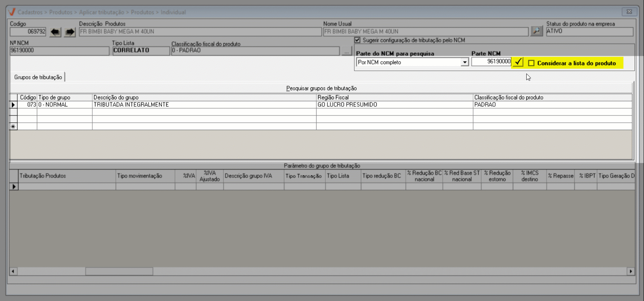Viewport: 644px width, 301px height.
Task: Focus the Nome Usual field
Action: (426, 32)
